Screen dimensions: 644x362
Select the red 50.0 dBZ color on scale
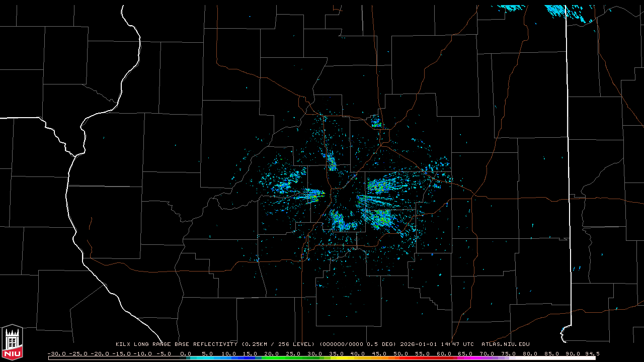click(x=400, y=358)
